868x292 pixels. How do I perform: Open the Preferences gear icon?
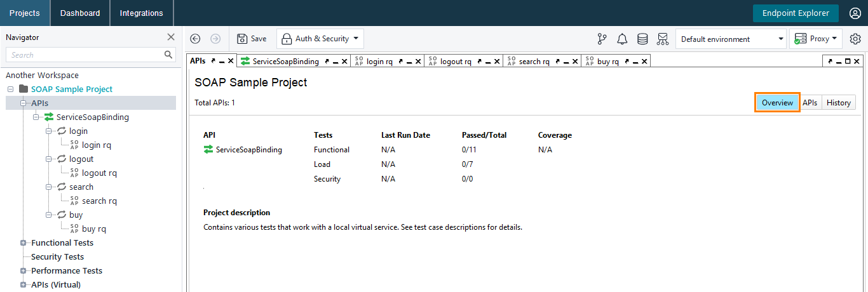point(855,39)
